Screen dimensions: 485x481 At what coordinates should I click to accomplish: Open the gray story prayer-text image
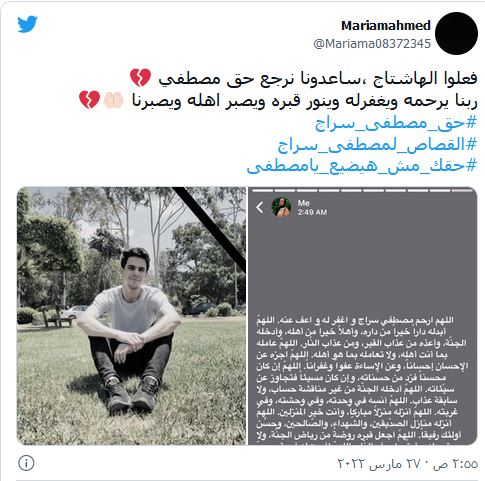click(363, 316)
